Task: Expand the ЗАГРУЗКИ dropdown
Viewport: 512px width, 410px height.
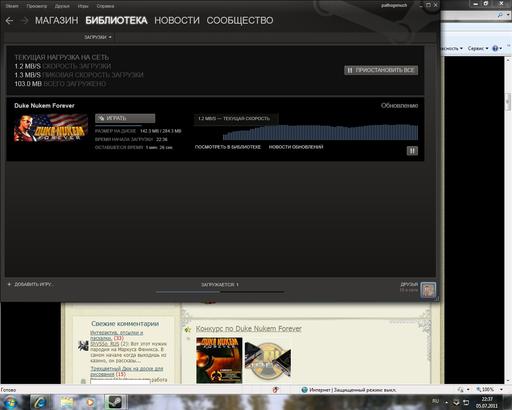Action: click(98, 37)
